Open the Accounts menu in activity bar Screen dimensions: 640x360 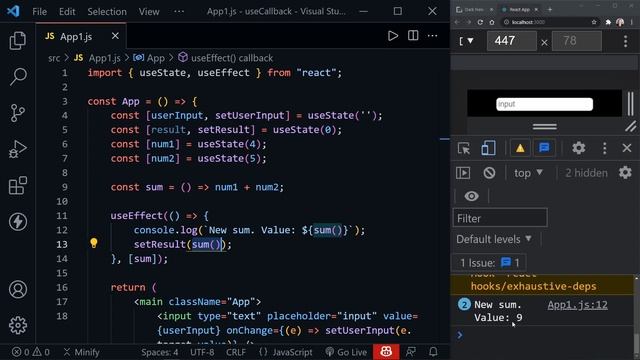[x=18, y=289]
